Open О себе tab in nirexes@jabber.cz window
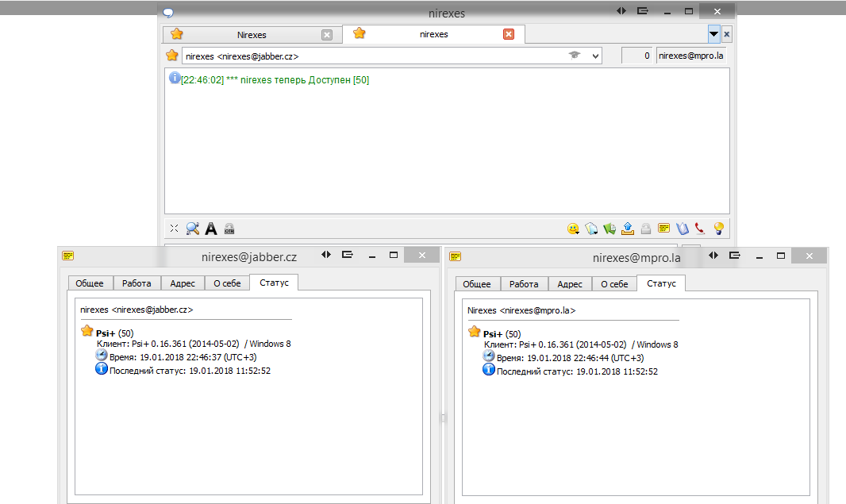The width and height of the screenshot is (846, 504). pos(227,283)
